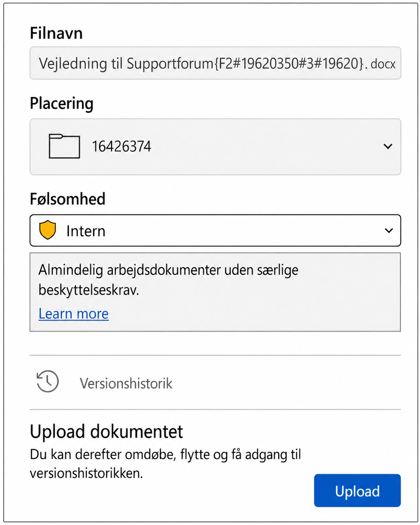Click the sensitivity description text box
420x525 pixels.
pyautogui.click(x=215, y=292)
